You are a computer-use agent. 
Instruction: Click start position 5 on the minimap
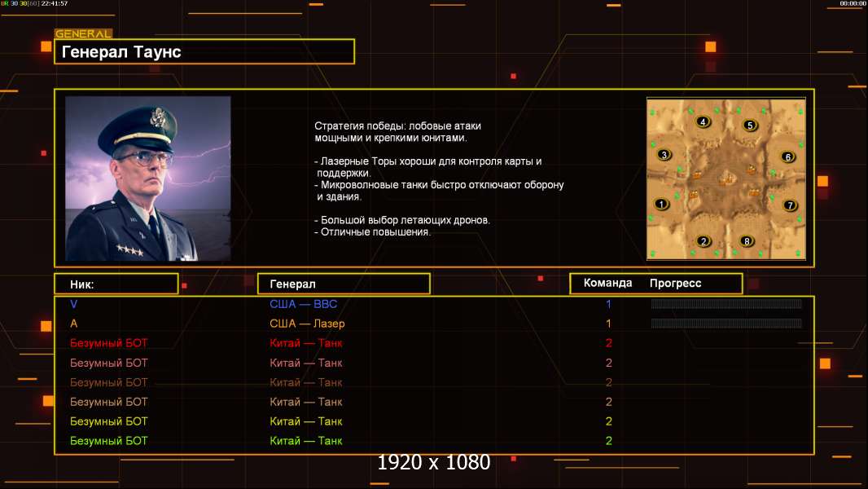click(x=750, y=126)
